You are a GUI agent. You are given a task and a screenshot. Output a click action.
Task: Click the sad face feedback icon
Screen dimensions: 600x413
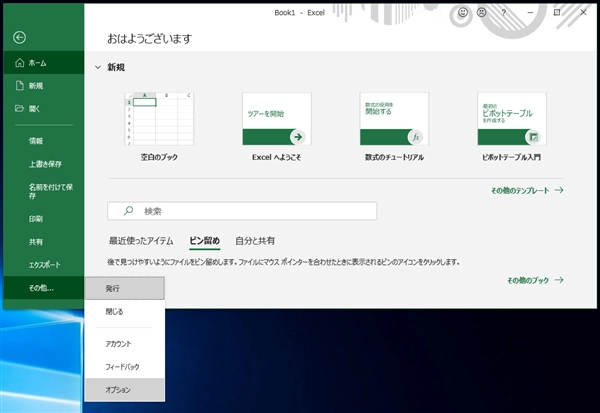[x=481, y=13]
